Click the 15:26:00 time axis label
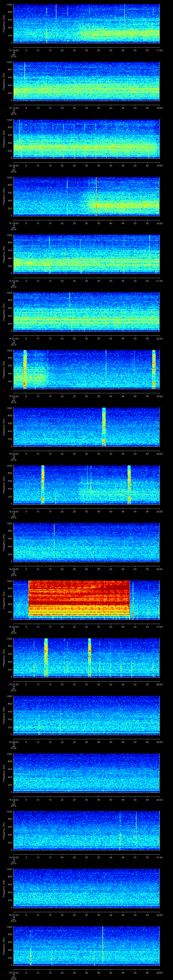 (13, 627)
